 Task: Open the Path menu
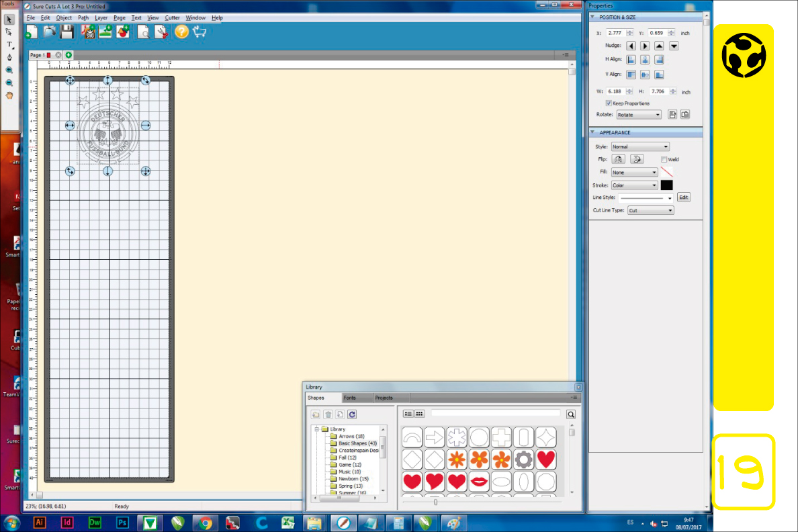click(83, 18)
